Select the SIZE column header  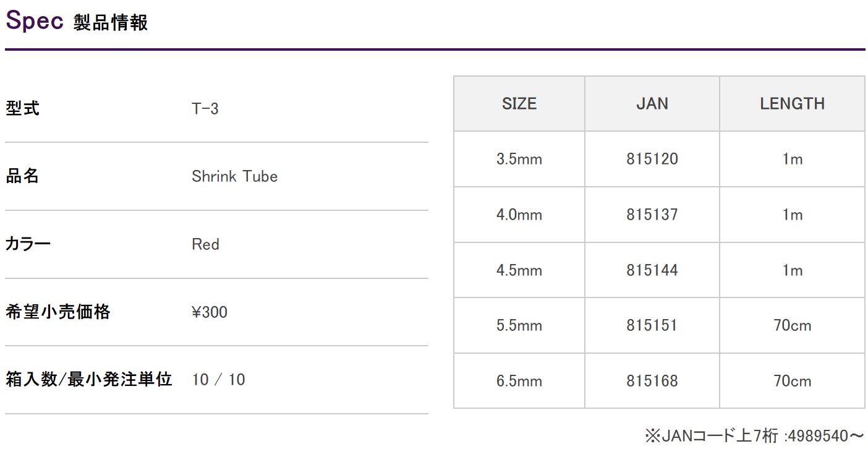click(x=519, y=104)
